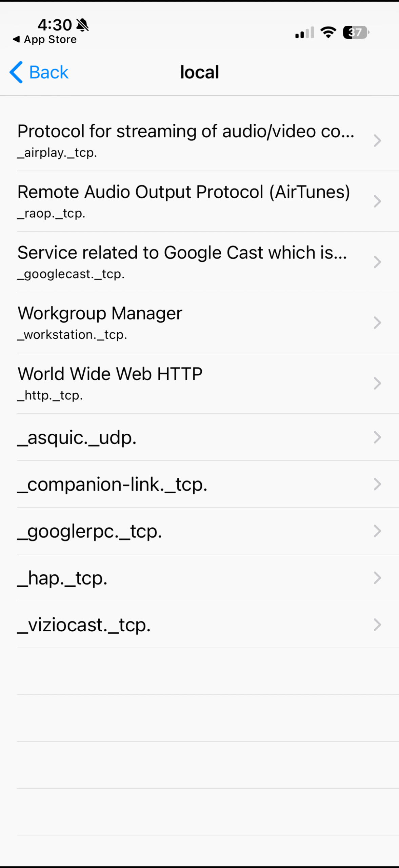Tap the silent mode bell icon
This screenshot has height=868, width=399.
pyautogui.click(x=82, y=25)
